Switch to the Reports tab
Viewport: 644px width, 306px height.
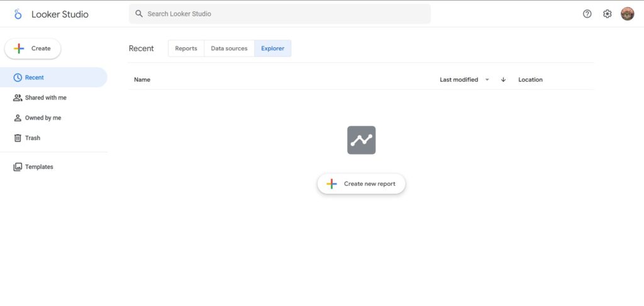[186, 48]
